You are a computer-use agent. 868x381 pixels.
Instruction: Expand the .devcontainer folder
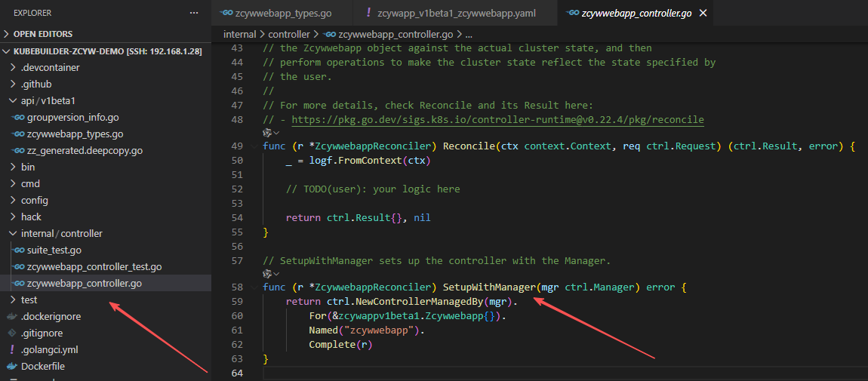[x=13, y=67]
